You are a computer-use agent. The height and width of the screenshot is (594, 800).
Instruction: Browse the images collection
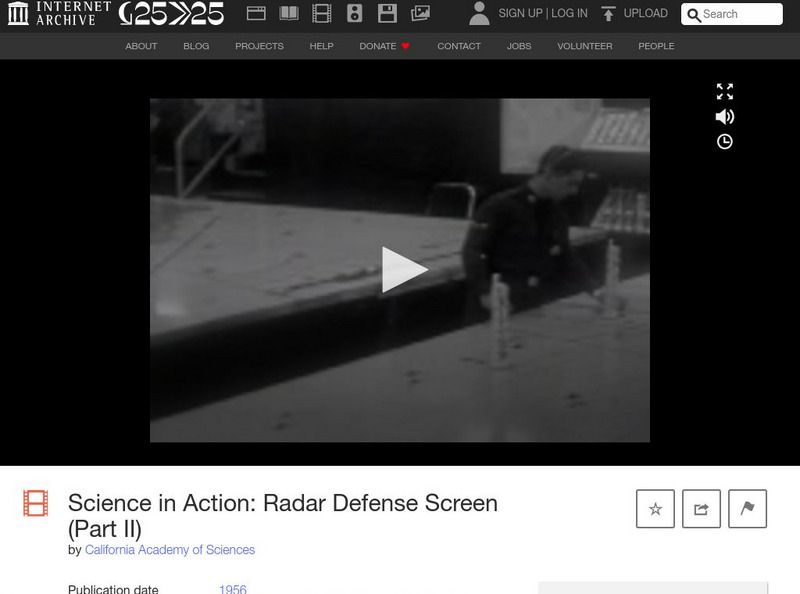click(418, 13)
